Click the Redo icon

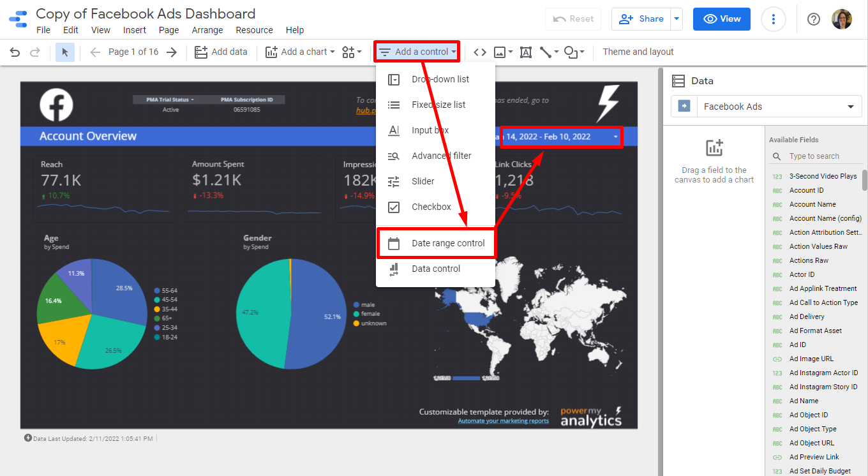[x=36, y=52]
